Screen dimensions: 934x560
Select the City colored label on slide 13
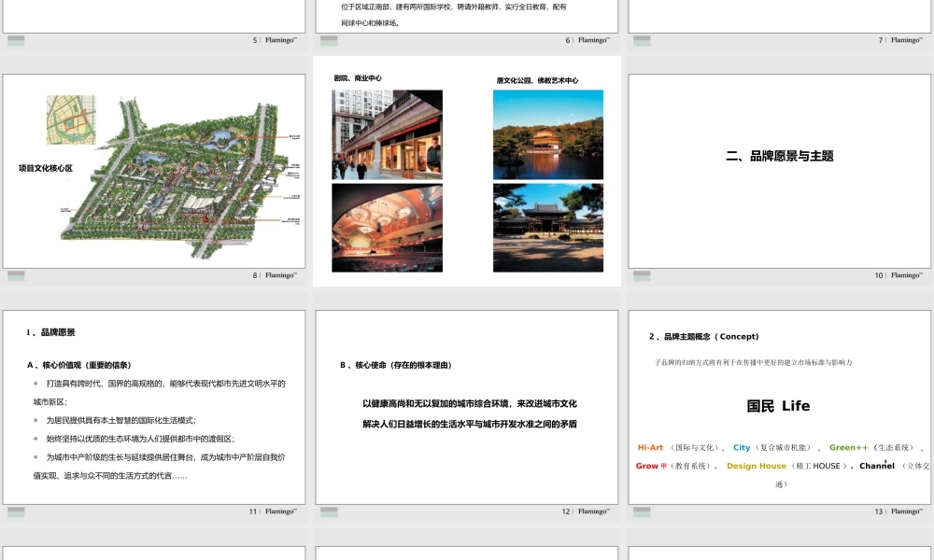(743, 447)
